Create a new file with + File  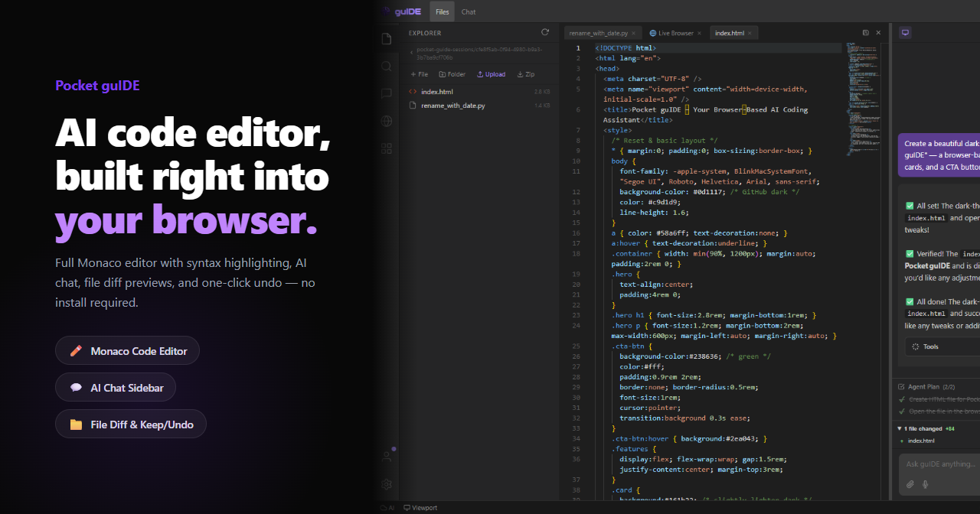[x=419, y=74]
